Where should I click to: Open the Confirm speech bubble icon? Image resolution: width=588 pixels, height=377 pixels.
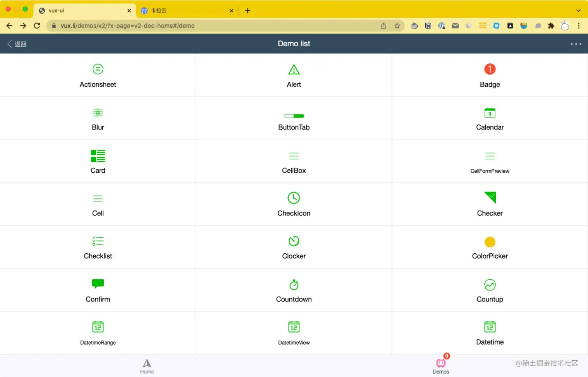98,284
